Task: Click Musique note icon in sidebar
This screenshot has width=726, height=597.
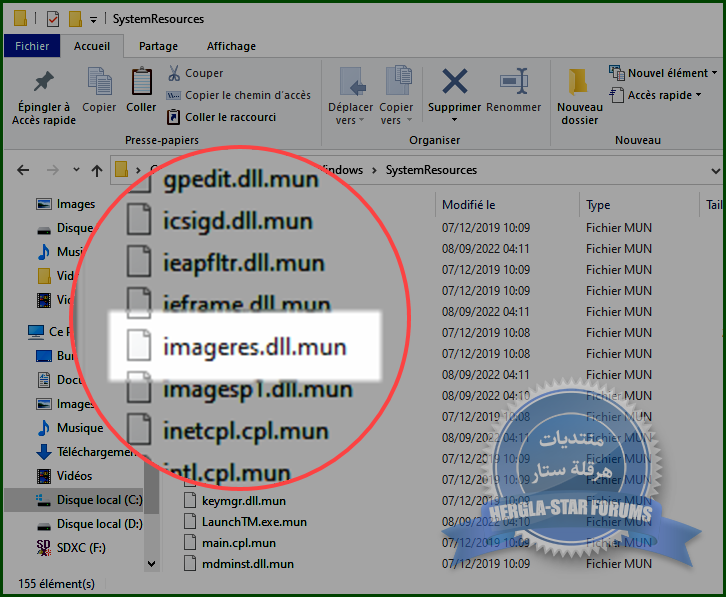Action: (x=44, y=428)
